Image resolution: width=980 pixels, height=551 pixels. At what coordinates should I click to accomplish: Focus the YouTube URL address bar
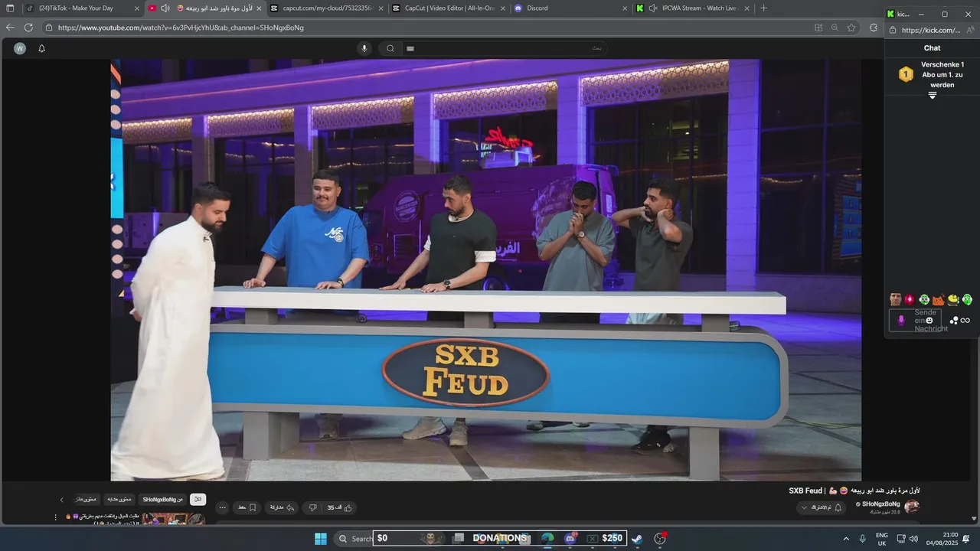pos(429,28)
